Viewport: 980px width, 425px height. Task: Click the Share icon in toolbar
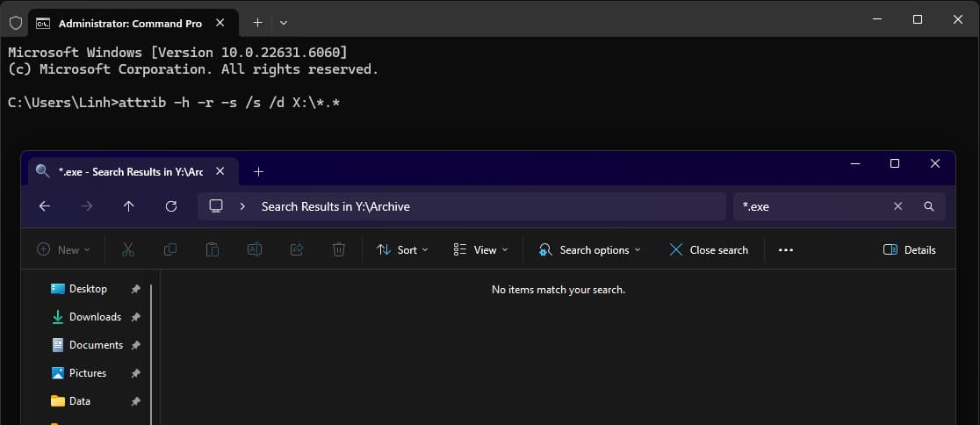click(x=297, y=250)
